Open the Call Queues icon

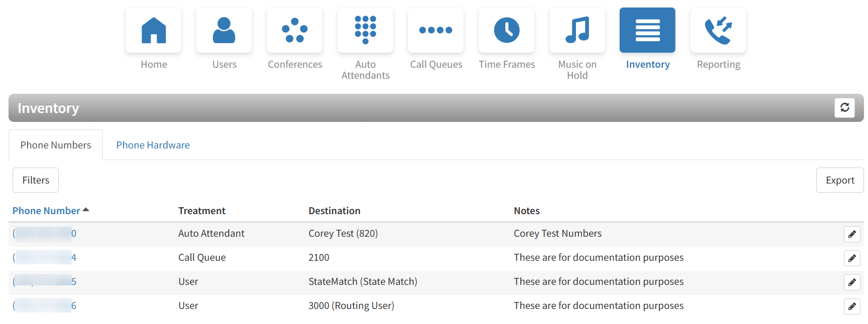pyautogui.click(x=436, y=30)
